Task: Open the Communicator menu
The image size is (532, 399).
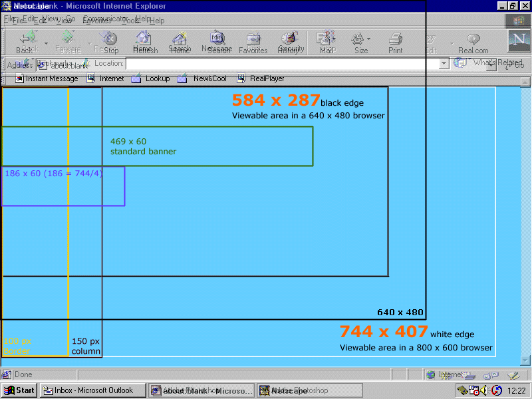Action: [x=106, y=19]
